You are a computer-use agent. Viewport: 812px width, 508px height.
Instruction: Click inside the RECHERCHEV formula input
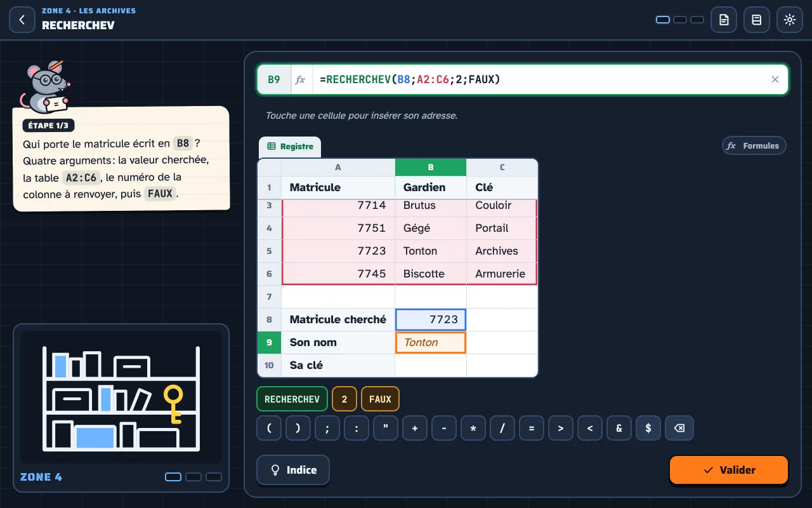pyautogui.click(x=539, y=79)
